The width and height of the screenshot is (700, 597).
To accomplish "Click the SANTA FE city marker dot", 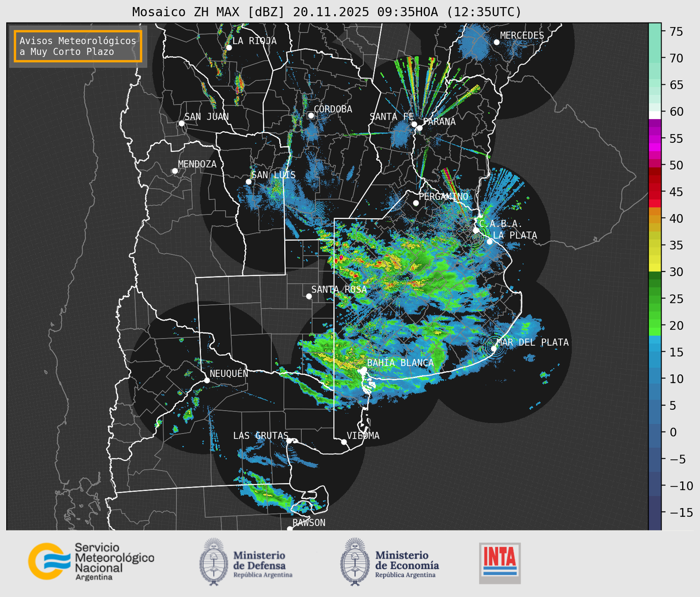I will point(414,124).
